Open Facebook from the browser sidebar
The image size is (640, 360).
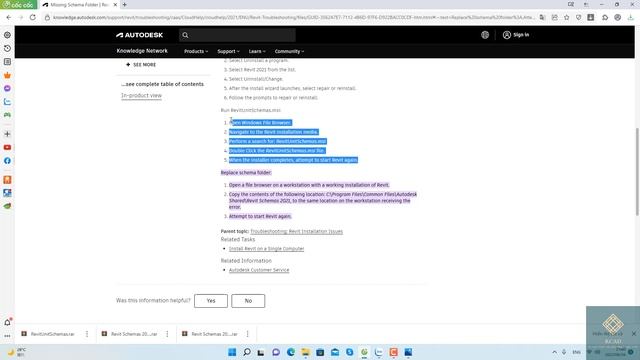point(7,161)
